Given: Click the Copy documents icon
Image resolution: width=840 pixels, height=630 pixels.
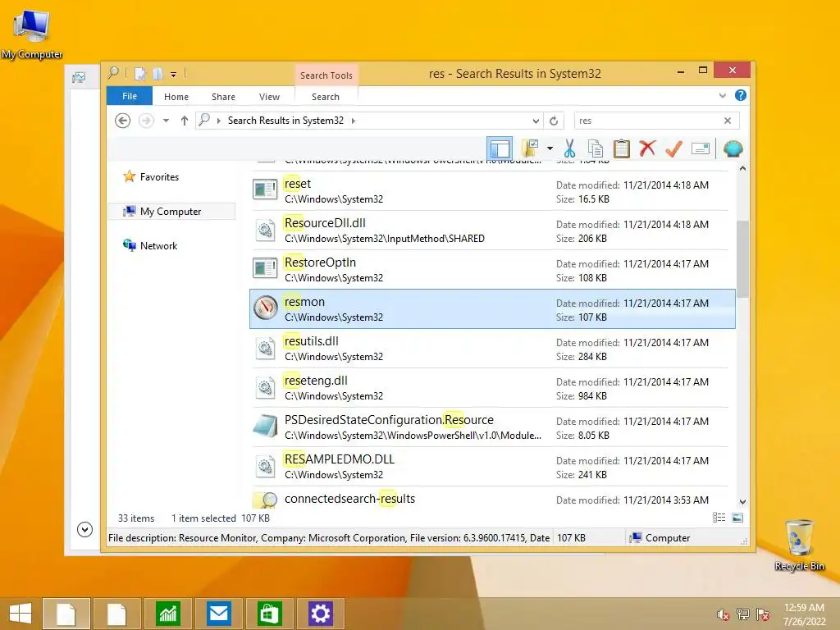Looking at the screenshot, I should point(596,148).
